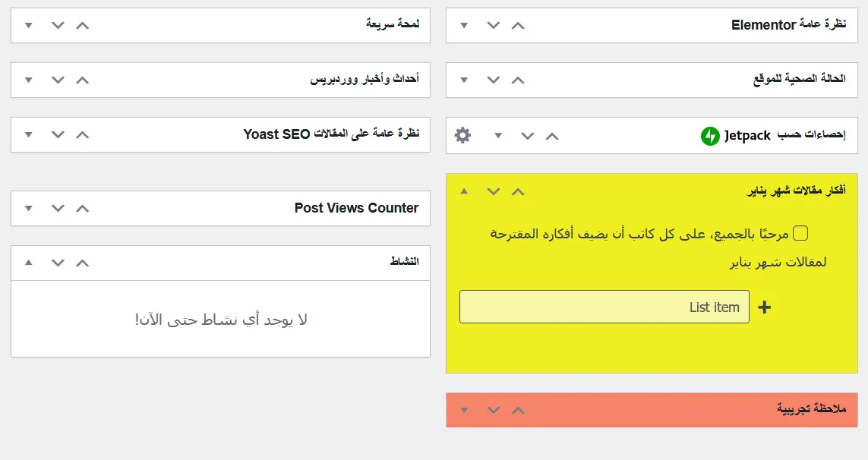Open the Jetpack stats settings gear

point(462,136)
